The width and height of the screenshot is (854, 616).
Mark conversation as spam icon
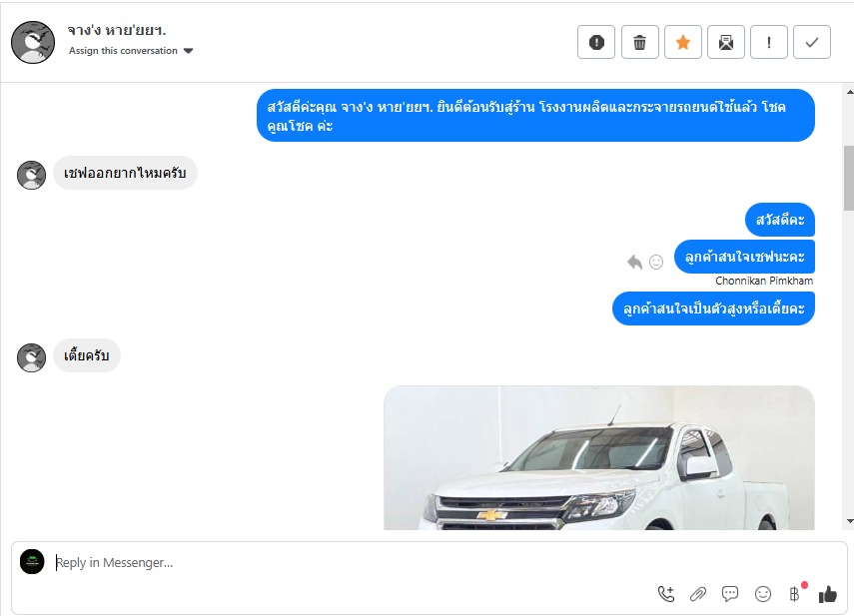(x=596, y=42)
